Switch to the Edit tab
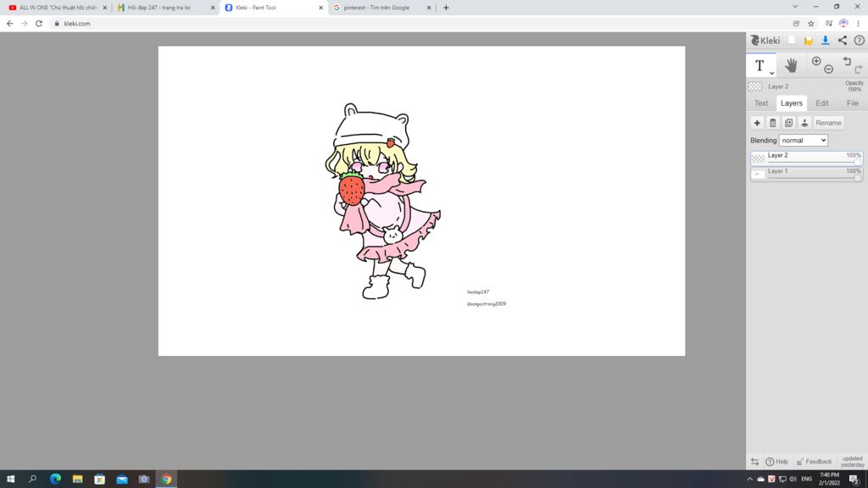 (x=821, y=103)
